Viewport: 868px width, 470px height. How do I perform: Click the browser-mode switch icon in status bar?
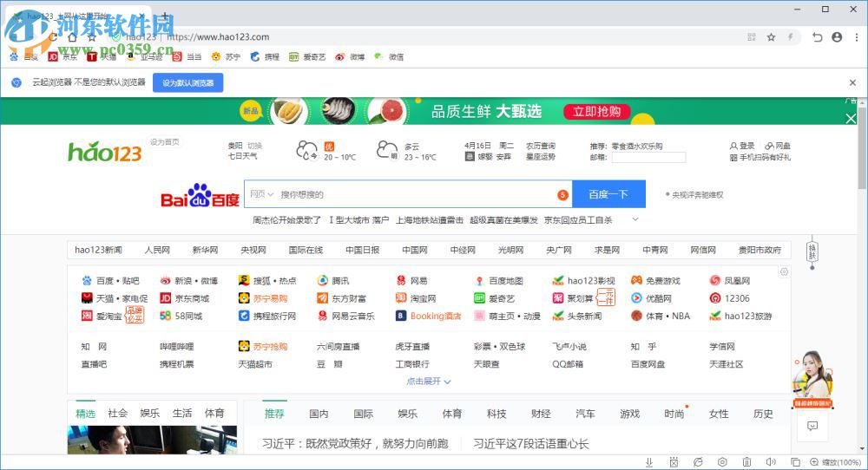[698, 462]
